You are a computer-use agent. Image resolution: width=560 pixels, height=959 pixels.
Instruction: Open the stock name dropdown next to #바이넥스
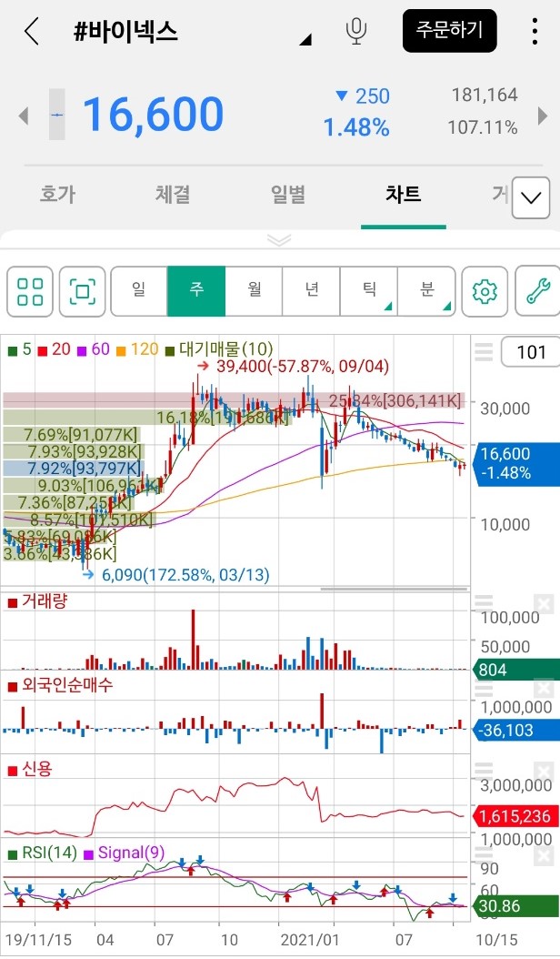(x=305, y=40)
